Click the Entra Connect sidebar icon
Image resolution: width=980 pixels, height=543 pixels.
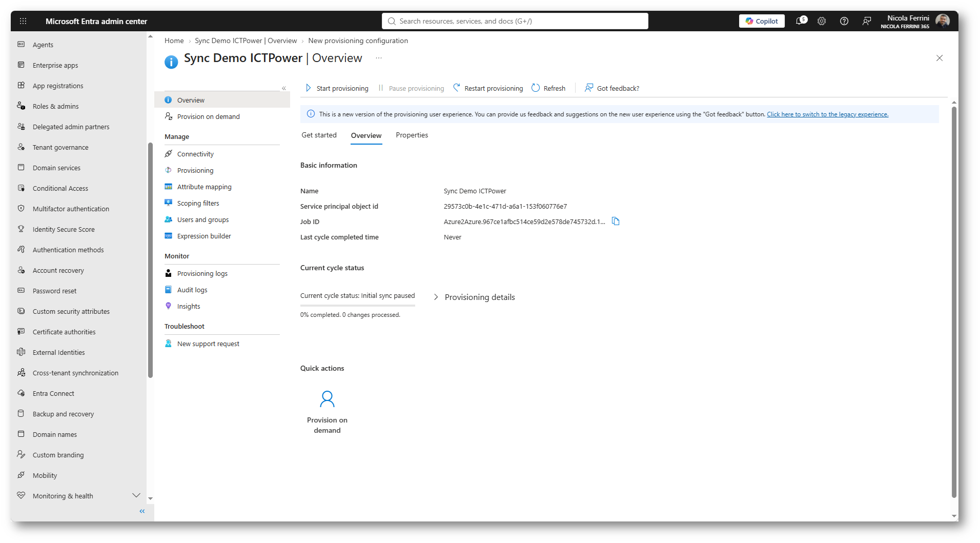21,393
